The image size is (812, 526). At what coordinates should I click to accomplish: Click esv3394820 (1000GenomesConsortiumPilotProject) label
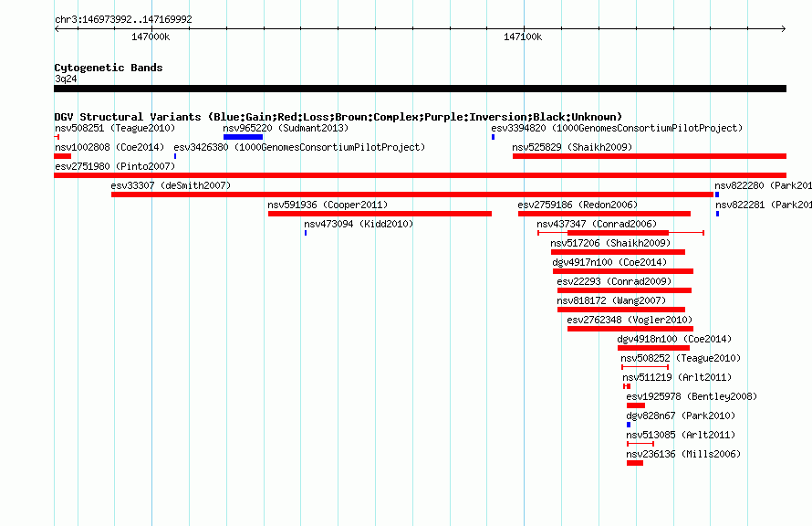click(617, 128)
